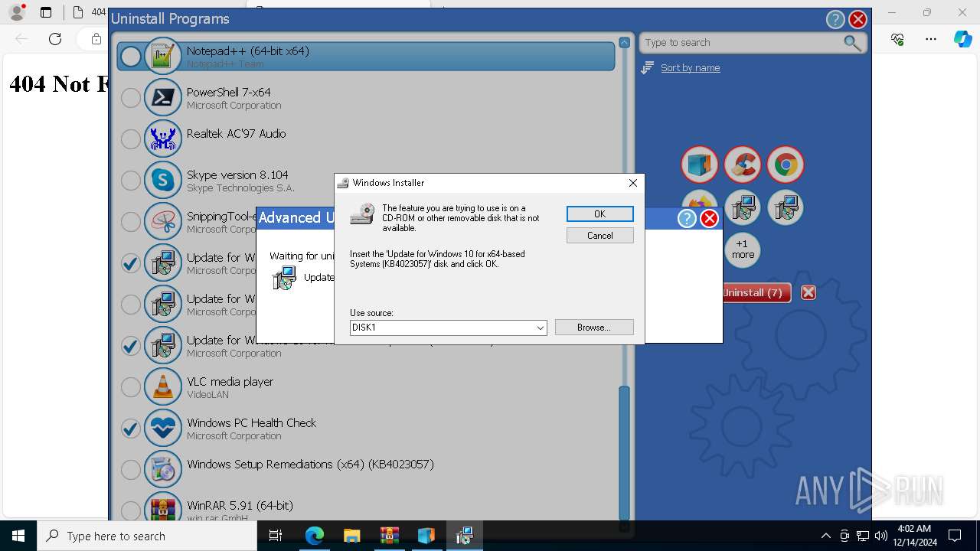The height and width of the screenshot is (551, 980).
Task: Uncheck the Windows PC Health Check checkbox
Action: click(x=131, y=429)
